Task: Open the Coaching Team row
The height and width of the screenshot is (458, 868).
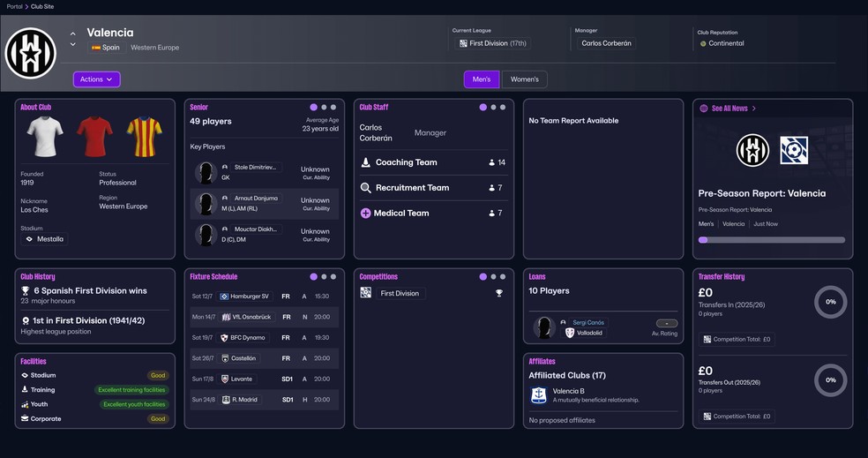Action: coord(433,162)
